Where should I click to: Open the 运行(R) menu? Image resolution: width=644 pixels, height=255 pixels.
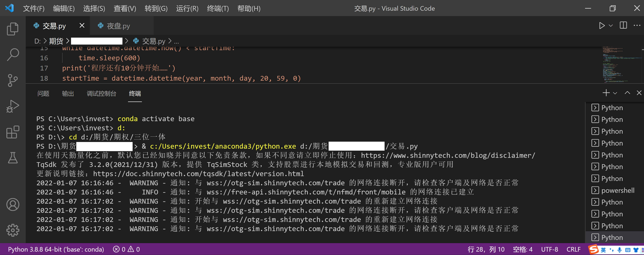pos(187,8)
